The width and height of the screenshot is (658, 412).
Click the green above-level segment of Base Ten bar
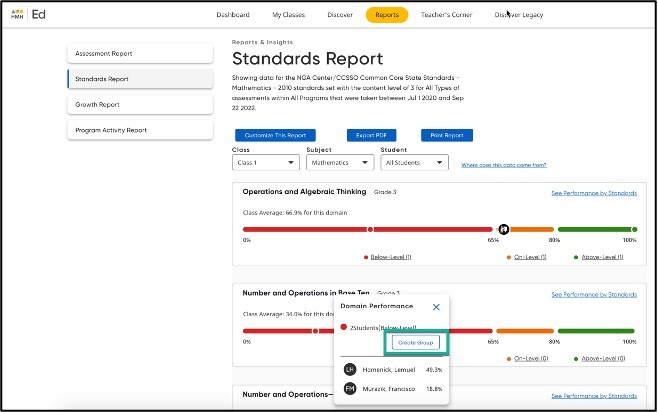click(596, 331)
